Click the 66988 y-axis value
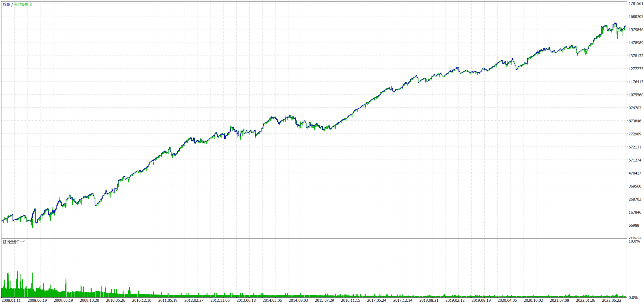644x303 pixels. click(x=634, y=225)
